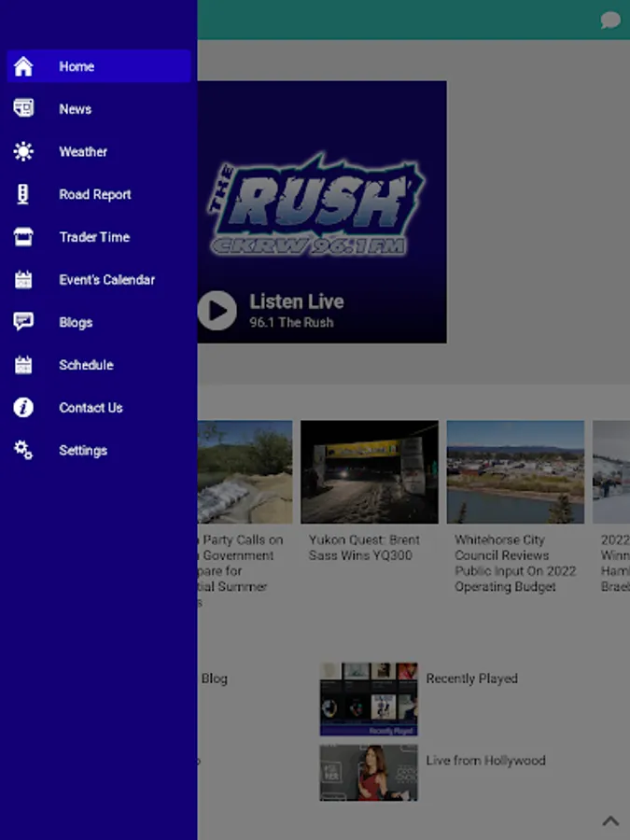Click the Listen Live title text

coord(297,301)
